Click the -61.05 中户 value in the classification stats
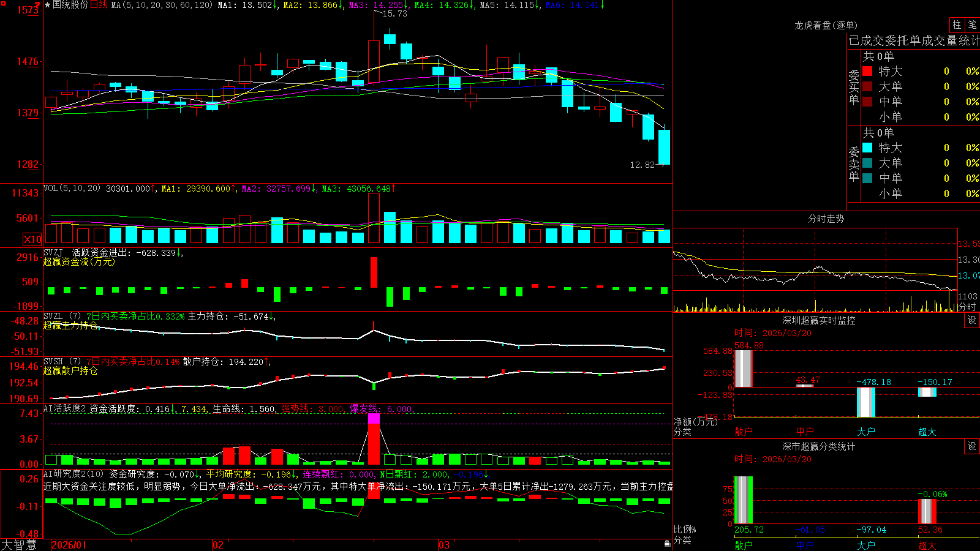The image size is (980, 551). [810, 530]
